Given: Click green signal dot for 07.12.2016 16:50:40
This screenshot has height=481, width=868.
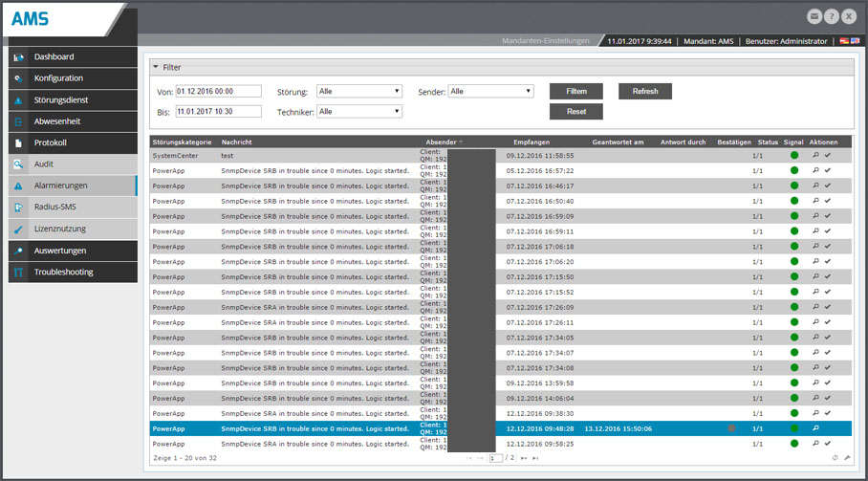Looking at the screenshot, I should tap(794, 201).
